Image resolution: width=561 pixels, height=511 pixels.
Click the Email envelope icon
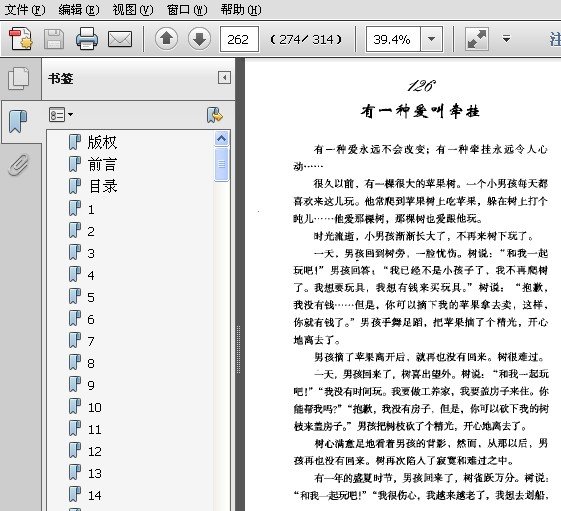120,39
